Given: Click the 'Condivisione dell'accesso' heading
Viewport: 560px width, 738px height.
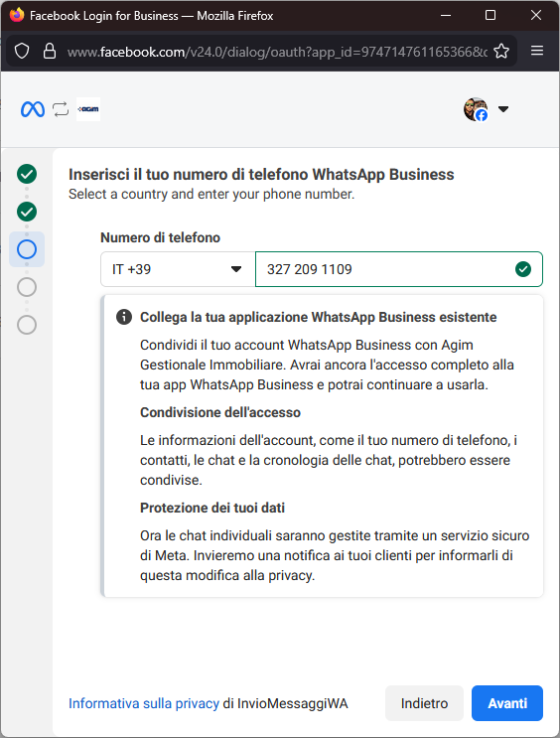Looking at the screenshot, I should pos(220,412).
